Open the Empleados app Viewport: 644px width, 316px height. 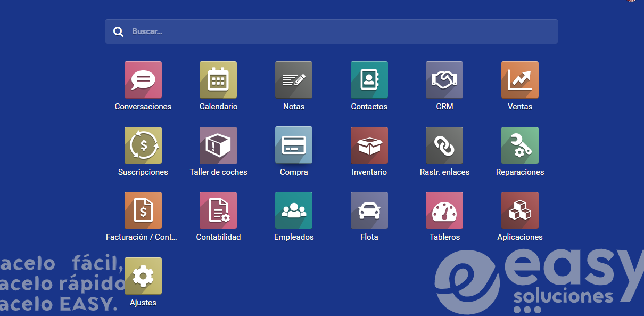pos(294,210)
